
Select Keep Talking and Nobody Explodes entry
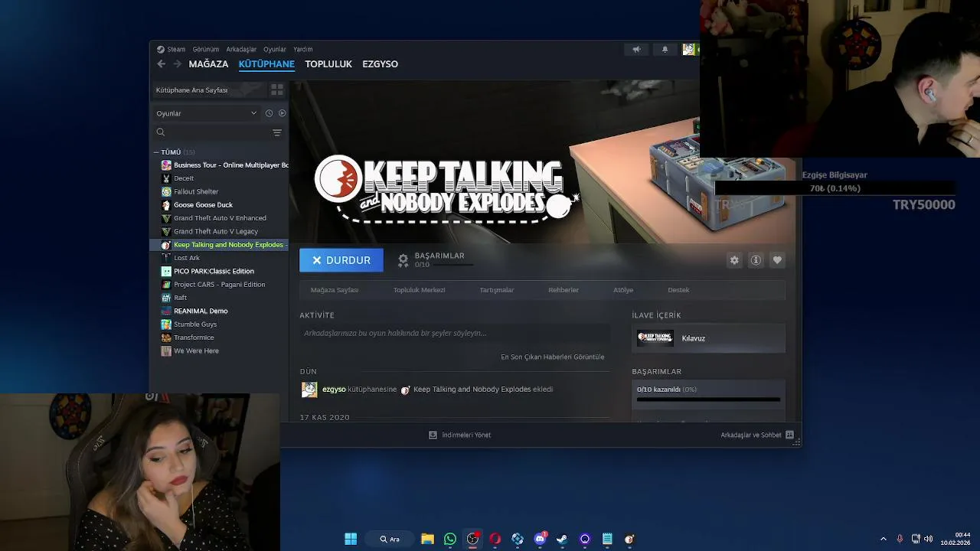pos(219,245)
